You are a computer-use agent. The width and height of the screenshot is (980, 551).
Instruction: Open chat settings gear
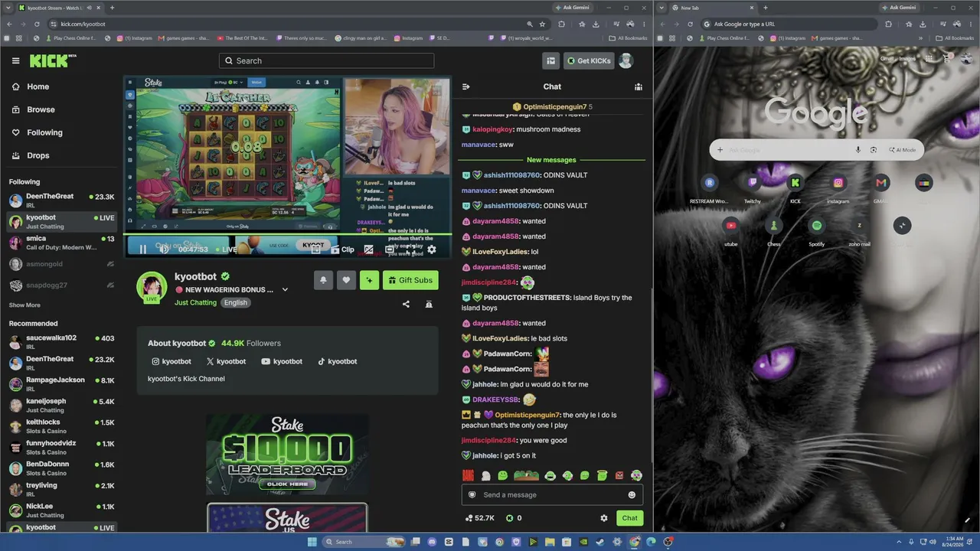(604, 518)
